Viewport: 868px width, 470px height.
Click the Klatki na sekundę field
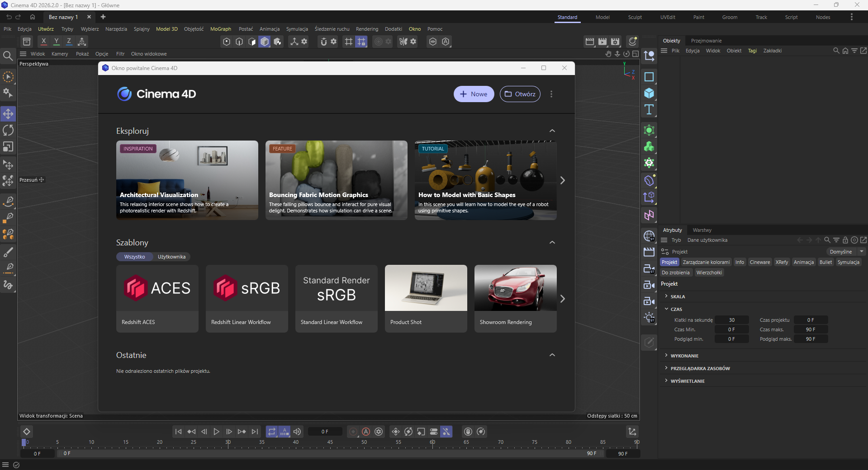coord(731,320)
